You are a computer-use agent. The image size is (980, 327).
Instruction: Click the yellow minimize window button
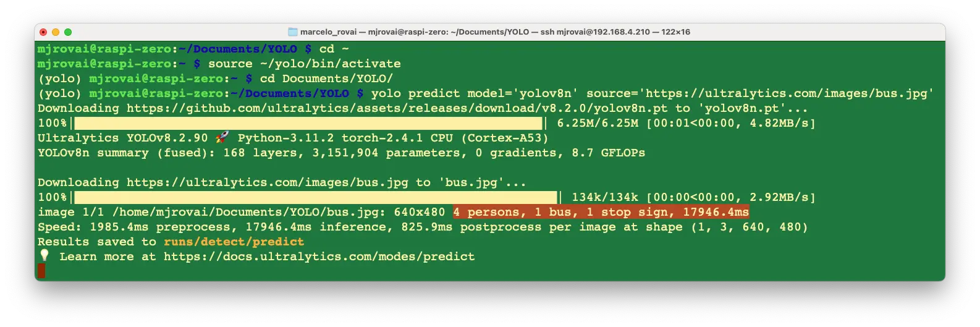[x=56, y=32]
